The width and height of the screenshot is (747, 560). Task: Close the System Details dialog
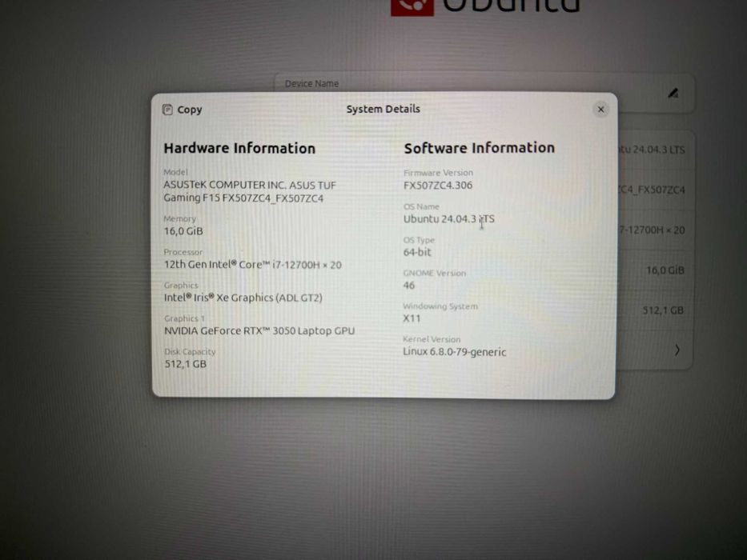600,110
